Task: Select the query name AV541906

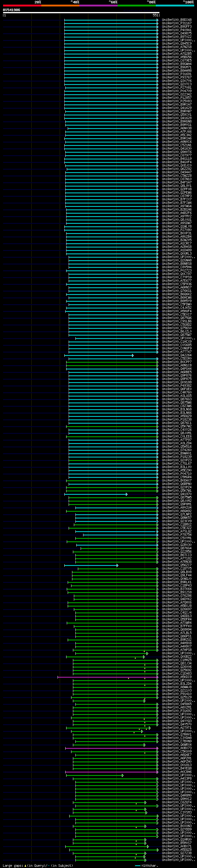Action: point(11,10)
